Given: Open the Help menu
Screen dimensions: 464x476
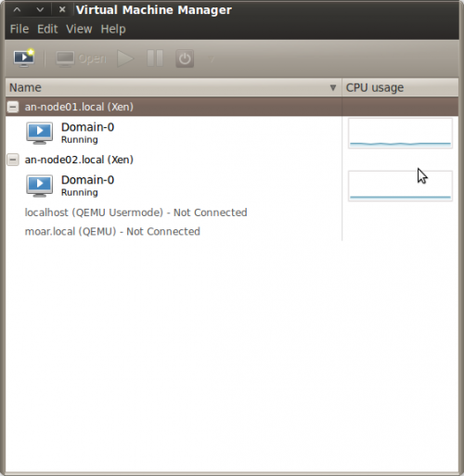Looking at the screenshot, I should point(113,29).
